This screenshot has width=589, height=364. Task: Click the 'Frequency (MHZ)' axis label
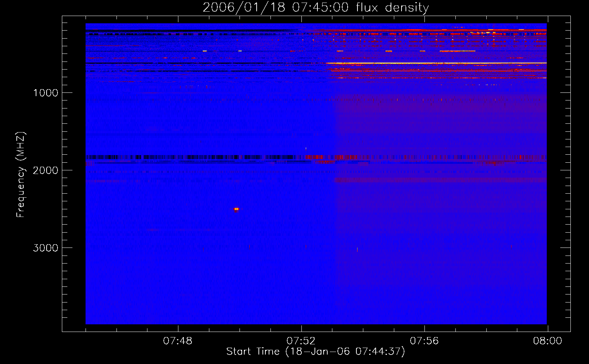pyautogui.click(x=21, y=175)
